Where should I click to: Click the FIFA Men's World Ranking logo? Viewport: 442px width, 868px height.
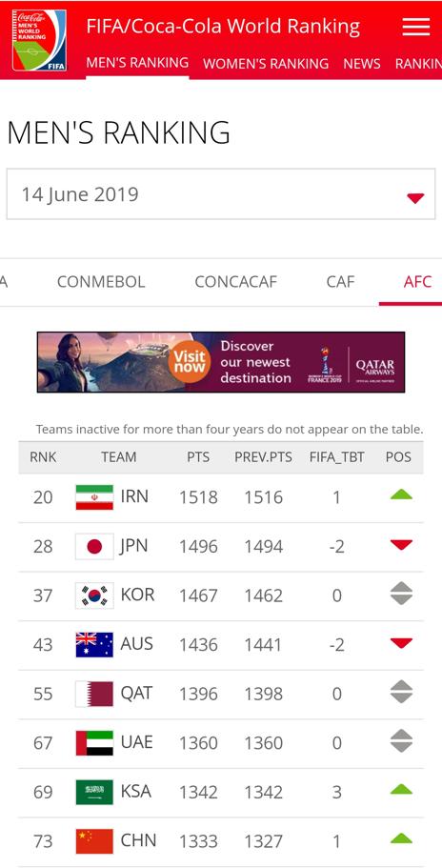39,40
